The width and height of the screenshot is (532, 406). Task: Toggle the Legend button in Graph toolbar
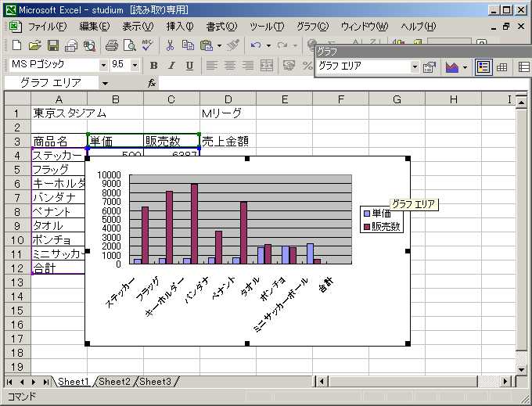484,67
